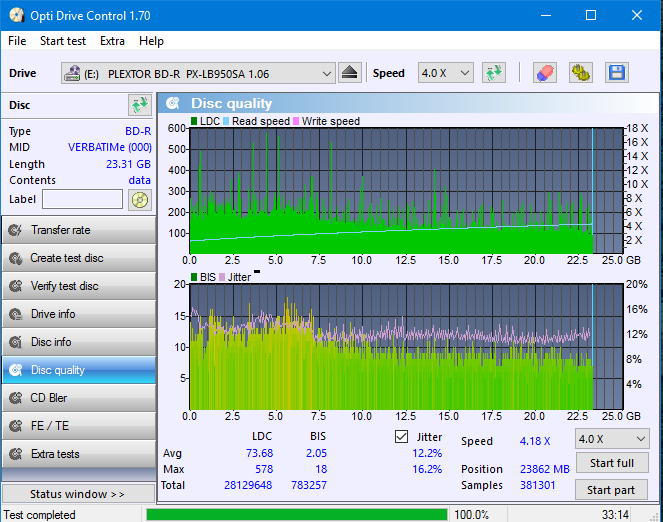Screen dimensions: 663x522
Task: Open the Drive selection dropdown
Action: click(198, 74)
